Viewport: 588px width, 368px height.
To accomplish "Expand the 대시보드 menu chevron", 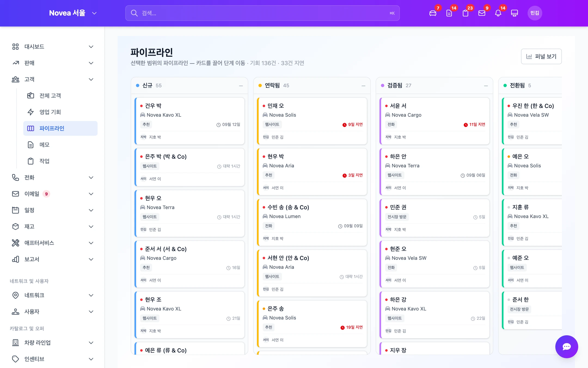I will coord(91,47).
